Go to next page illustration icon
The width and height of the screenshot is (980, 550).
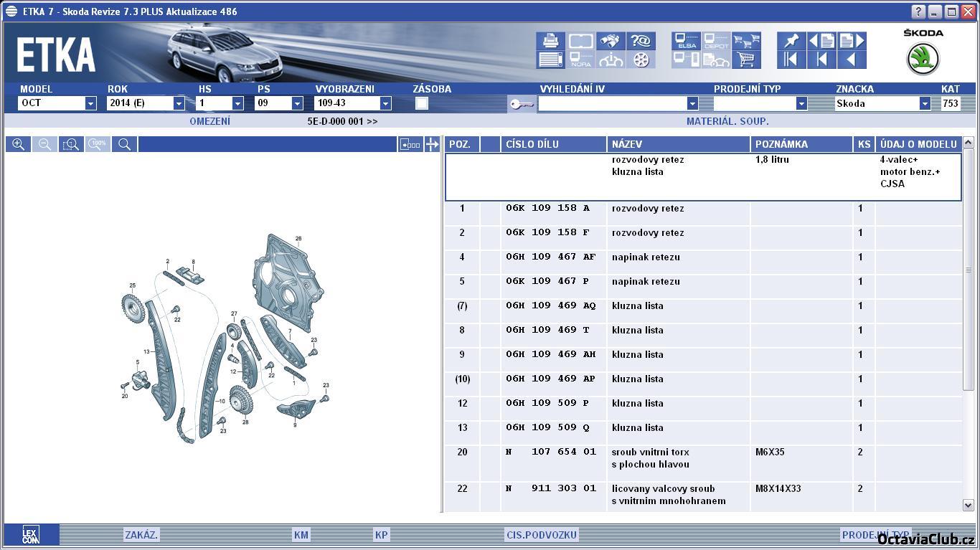[852, 41]
